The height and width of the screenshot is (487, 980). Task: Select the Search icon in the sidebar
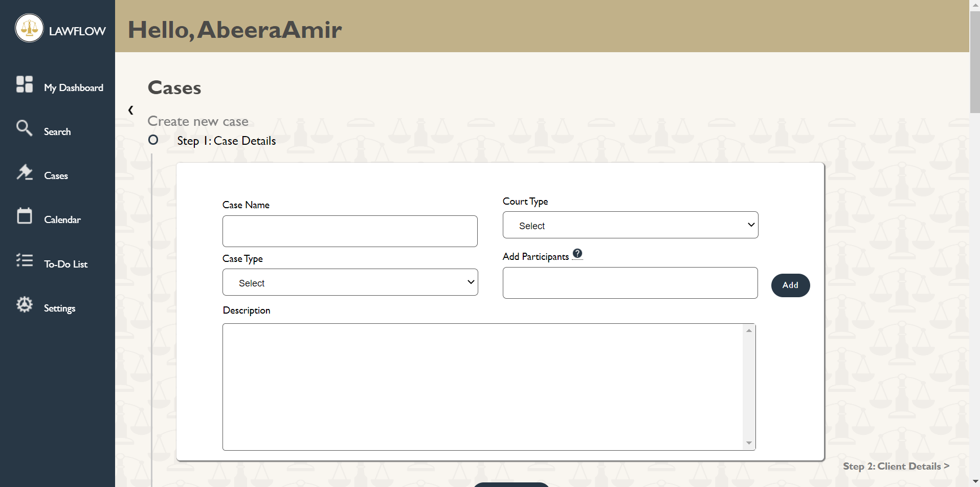tap(25, 128)
